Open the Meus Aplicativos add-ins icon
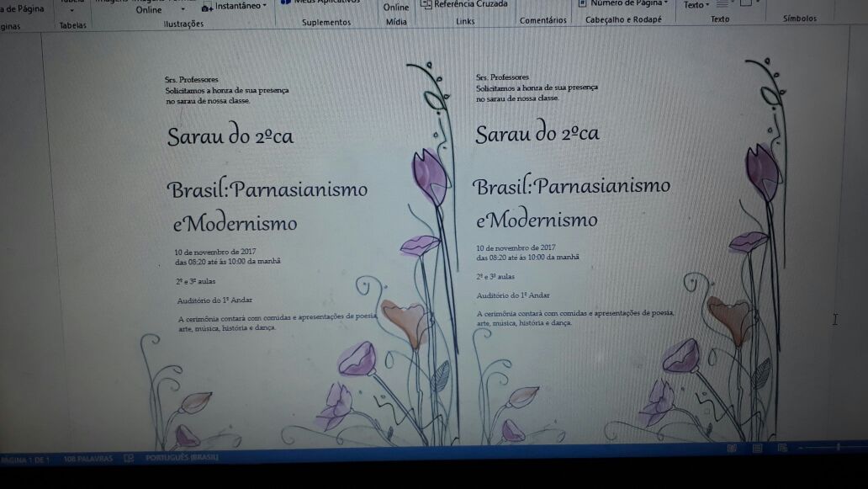The image size is (868, 489). tap(285, 3)
